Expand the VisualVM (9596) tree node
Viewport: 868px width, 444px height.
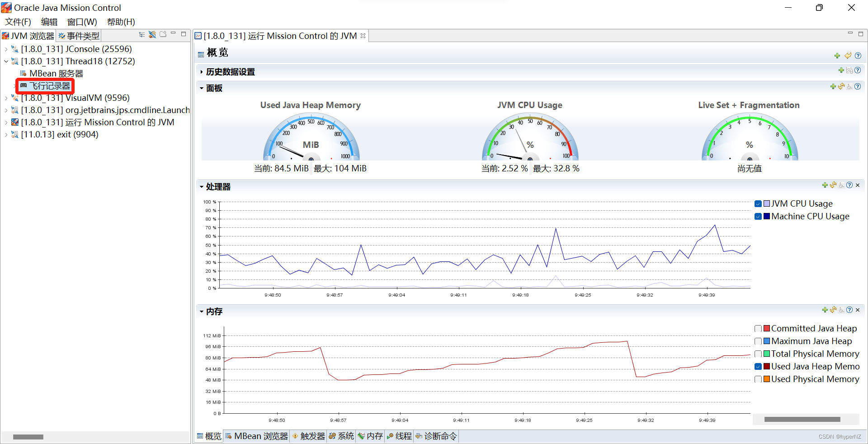[6, 98]
